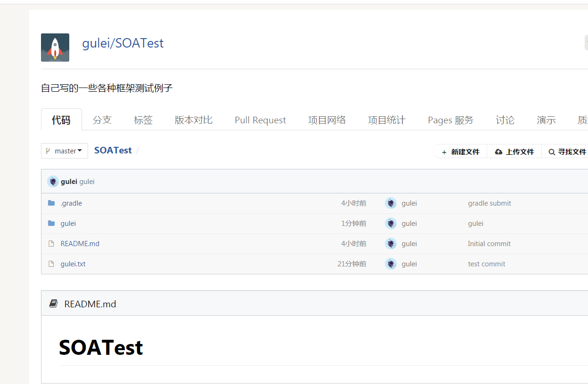Switch to the 项目统计 tab
The height and width of the screenshot is (384, 588).
(386, 120)
